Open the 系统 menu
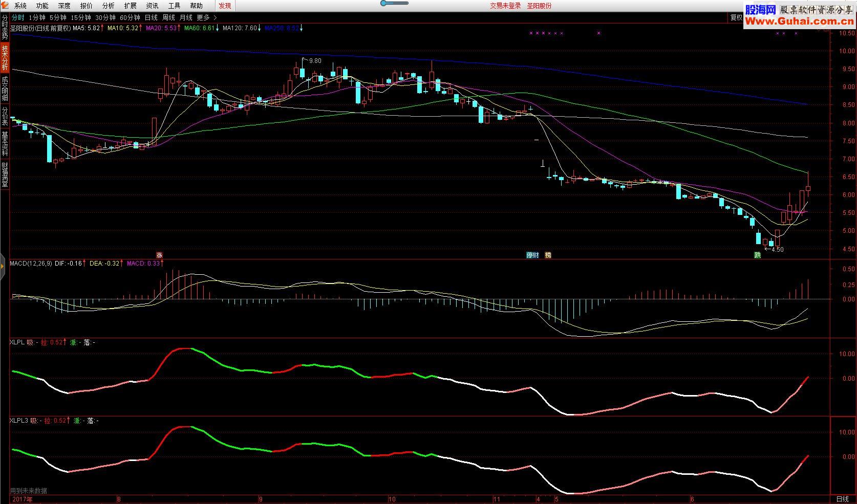 point(20,6)
